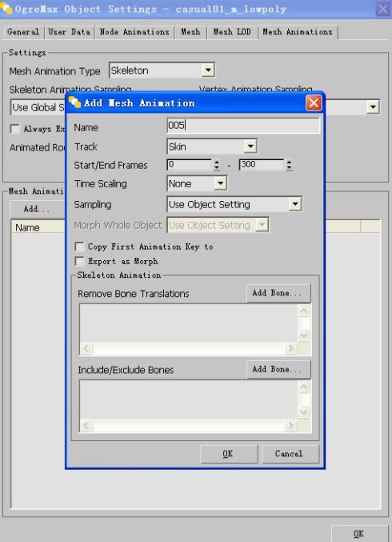Go to the Mesh tab
This screenshot has height=542, width=392.
(190, 32)
